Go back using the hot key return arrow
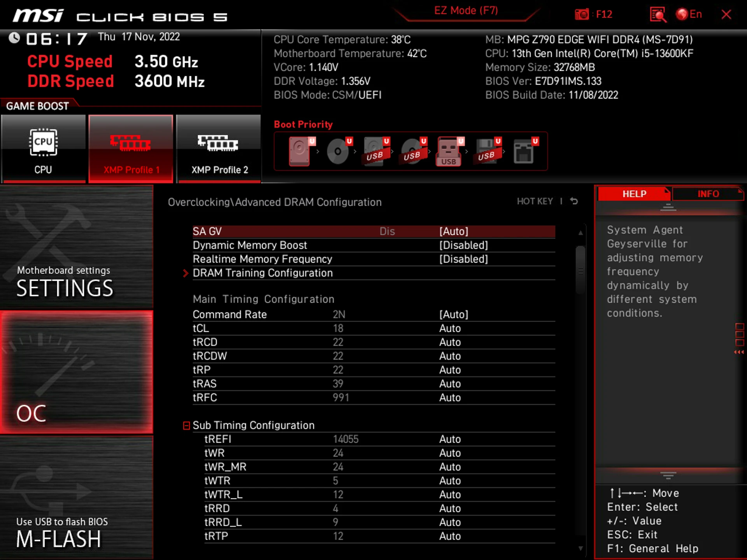The width and height of the screenshot is (747, 560). 574,201
